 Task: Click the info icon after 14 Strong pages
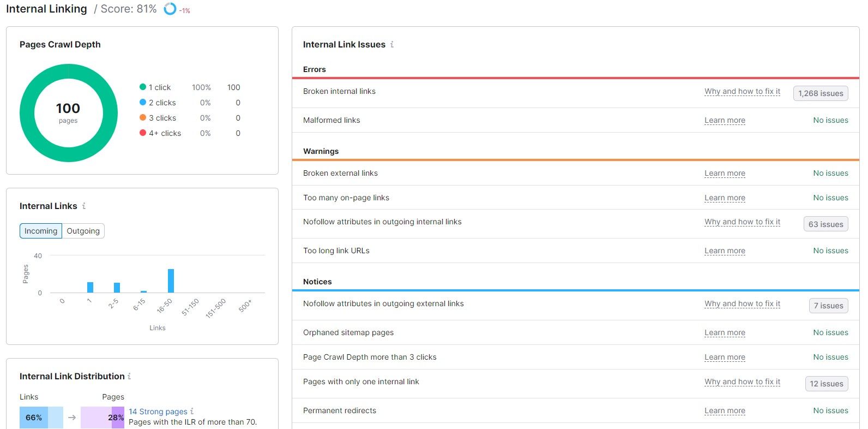[x=192, y=411]
